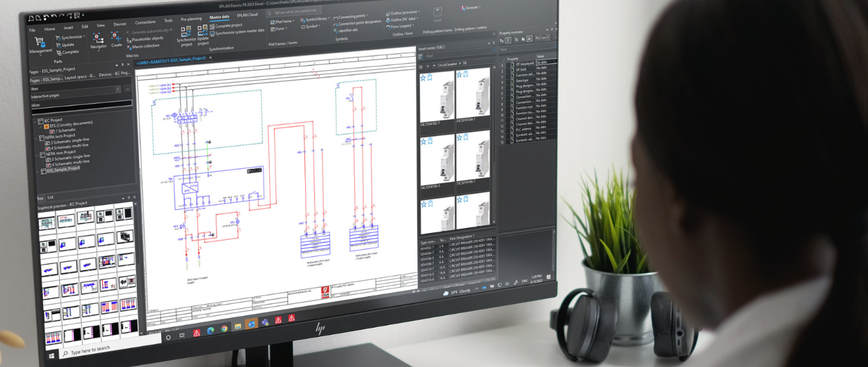Open the Plot frame dropdown
Image resolution: width=868 pixels, height=367 pixels.
pos(293,21)
